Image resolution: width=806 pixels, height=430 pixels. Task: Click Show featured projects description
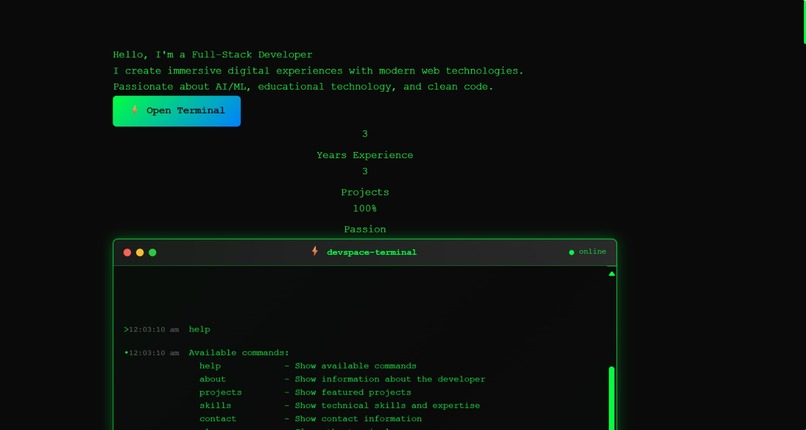(353, 392)
